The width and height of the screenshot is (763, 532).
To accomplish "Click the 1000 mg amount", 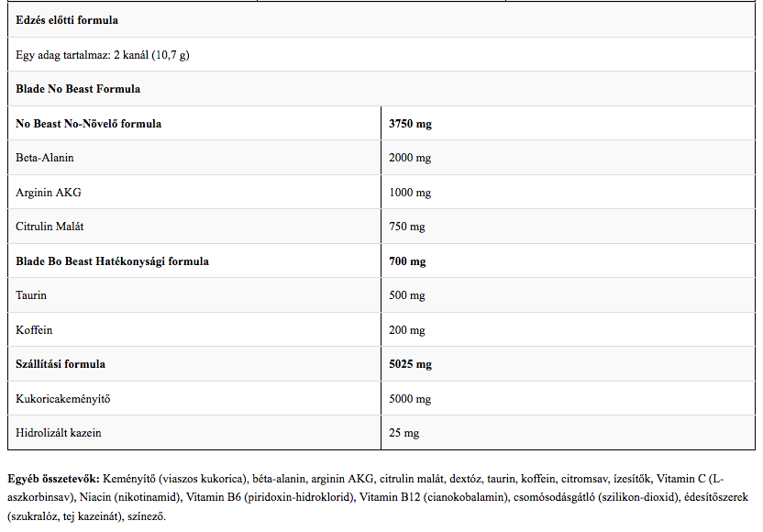I will coord(410,193).
